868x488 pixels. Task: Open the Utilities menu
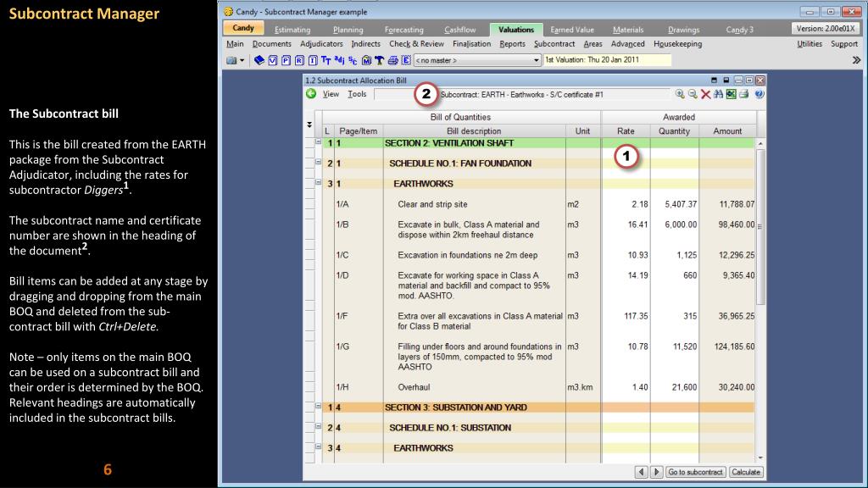point(810,44)
